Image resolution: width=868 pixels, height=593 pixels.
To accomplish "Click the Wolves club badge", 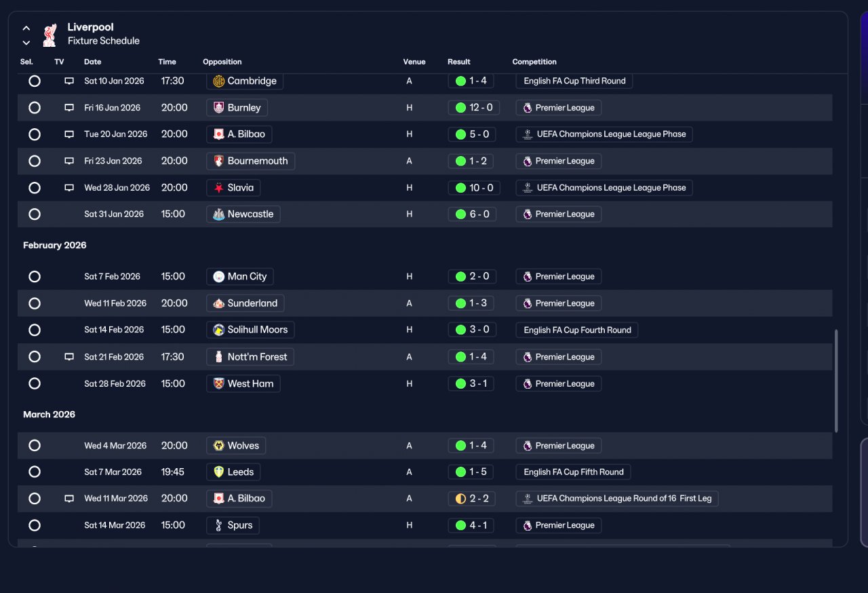I will point(218,446).
